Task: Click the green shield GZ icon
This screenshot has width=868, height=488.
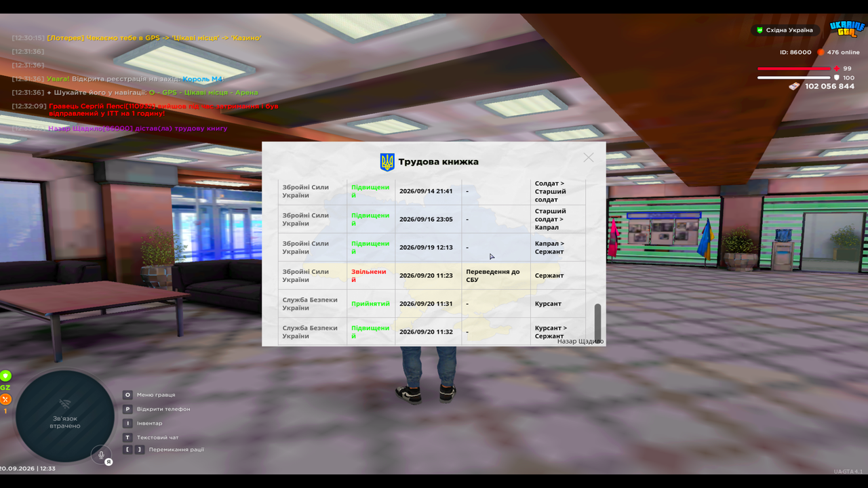Action: (x=5, y=375)
